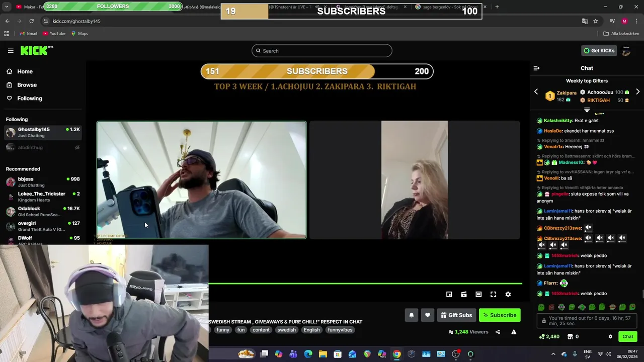The image size is (644, 362).
Task: Open recommended channel overgirl
Action: point(43,226)
